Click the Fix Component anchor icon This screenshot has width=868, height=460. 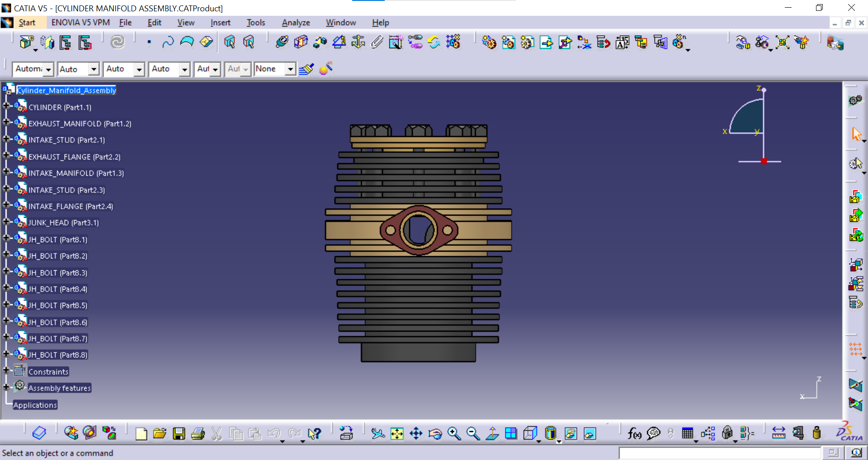(358, 42)
